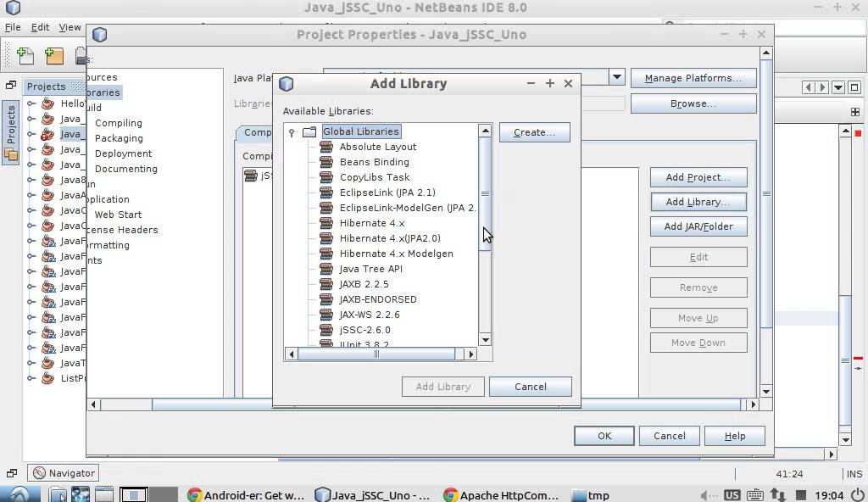Expand the JavaT project node
868x502 pixels.
[31, 363]
